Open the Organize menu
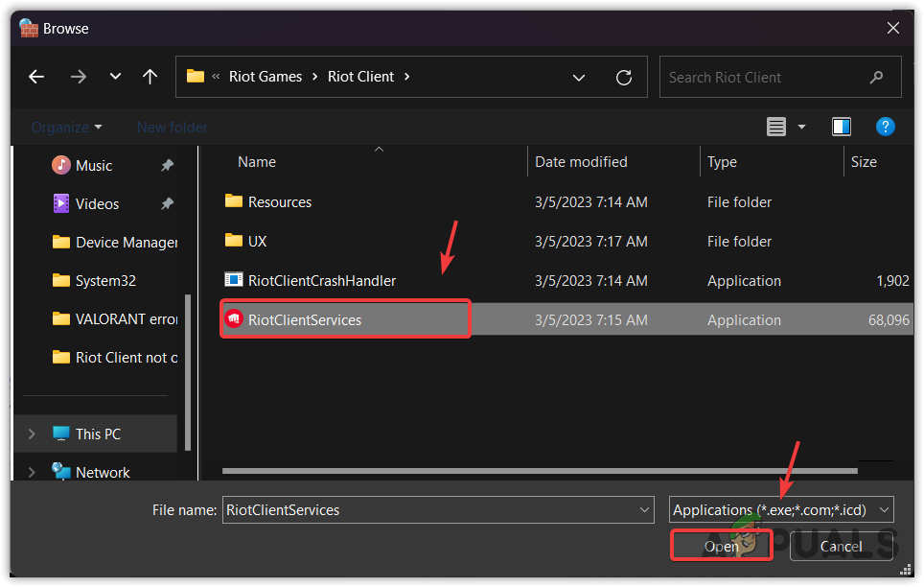924x587 pixels. tap(64, 126)
